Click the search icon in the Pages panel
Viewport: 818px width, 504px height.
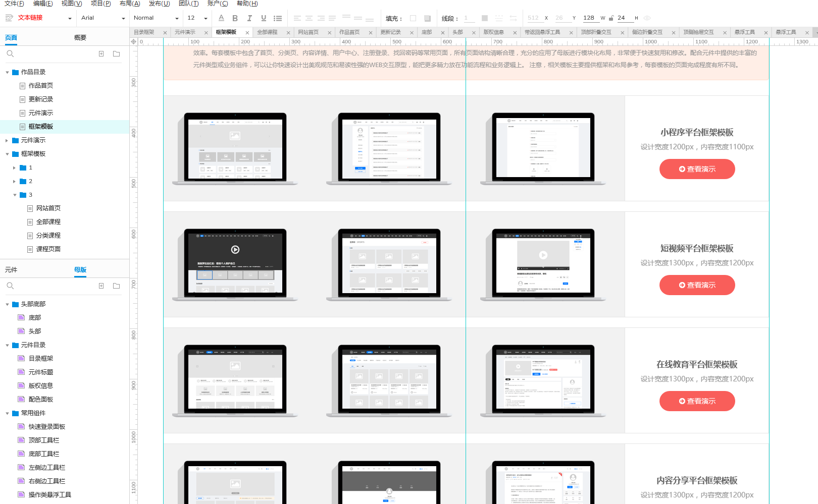tap(10, 53)
